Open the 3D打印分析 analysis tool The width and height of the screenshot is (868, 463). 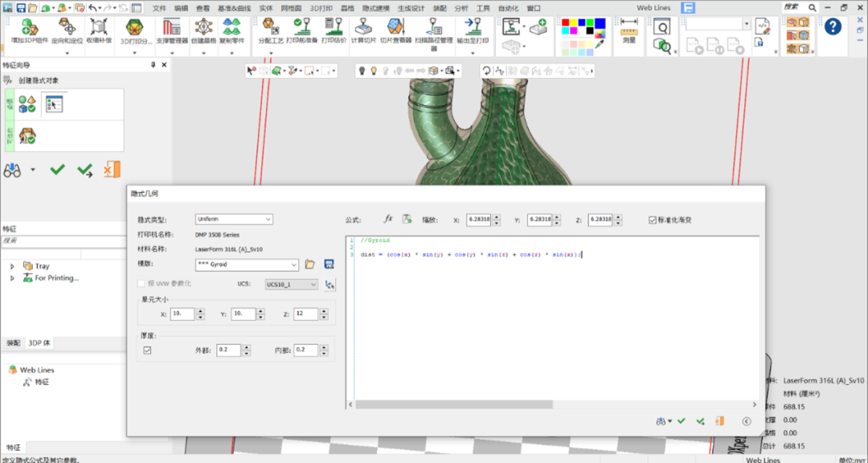[134, 27]
